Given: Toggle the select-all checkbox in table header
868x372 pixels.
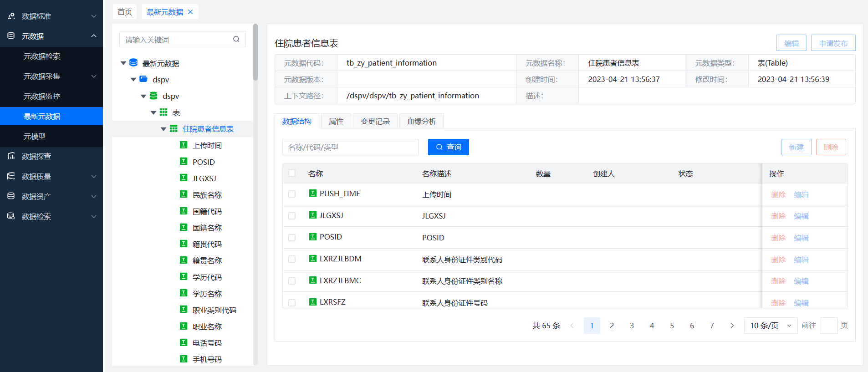Looking at the screenshot, I should pos(292,173).
